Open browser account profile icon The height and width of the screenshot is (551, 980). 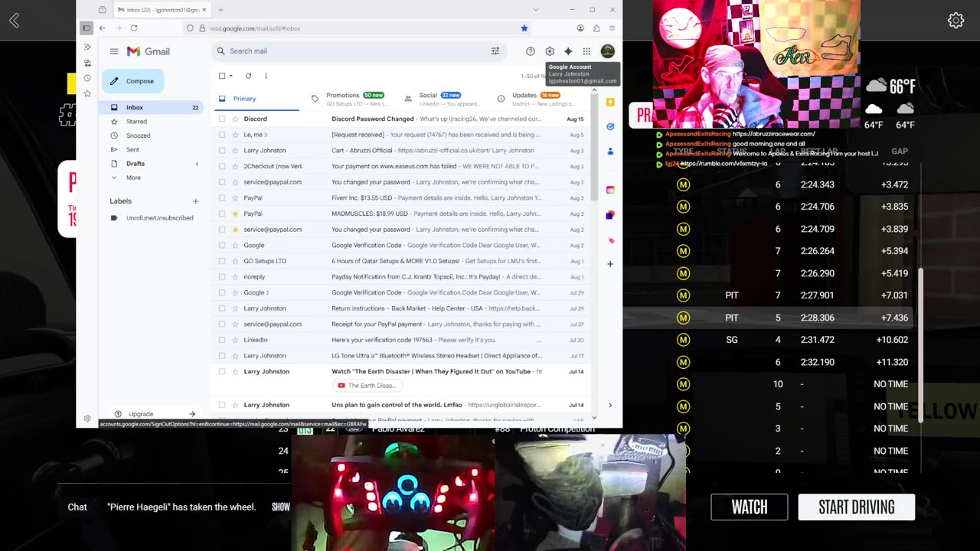(580, 28)
